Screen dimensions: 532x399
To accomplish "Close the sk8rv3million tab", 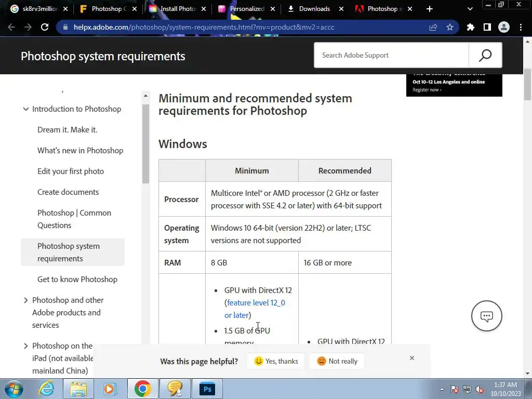I will pyautogui.click(x=65, y=9).
